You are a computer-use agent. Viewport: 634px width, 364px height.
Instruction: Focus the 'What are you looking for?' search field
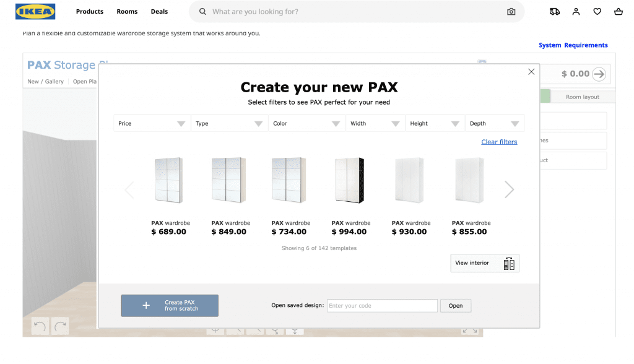click(356, 12)
